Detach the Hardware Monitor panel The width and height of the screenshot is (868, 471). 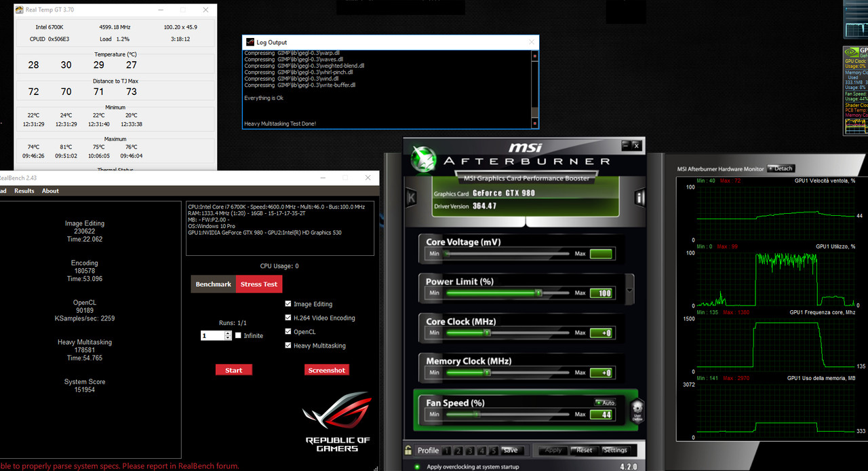point(781,168)
